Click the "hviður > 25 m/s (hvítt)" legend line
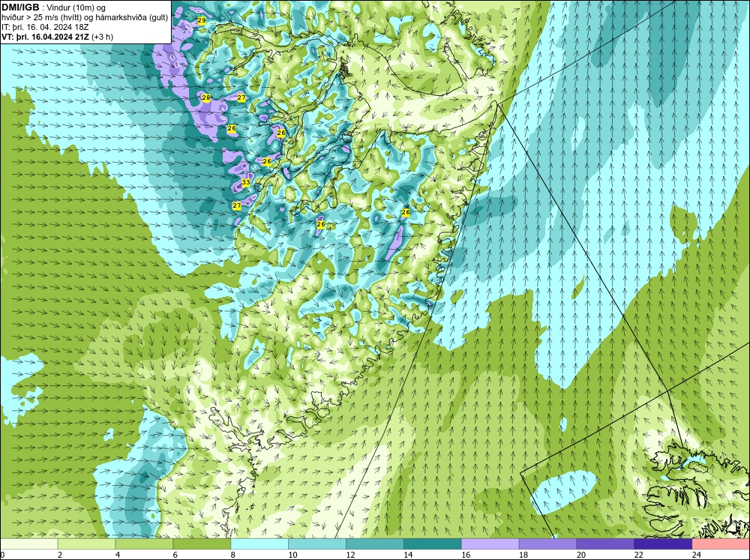Image resolution: width=750 pixels, height=560 pixels. [x=42, y=18]
